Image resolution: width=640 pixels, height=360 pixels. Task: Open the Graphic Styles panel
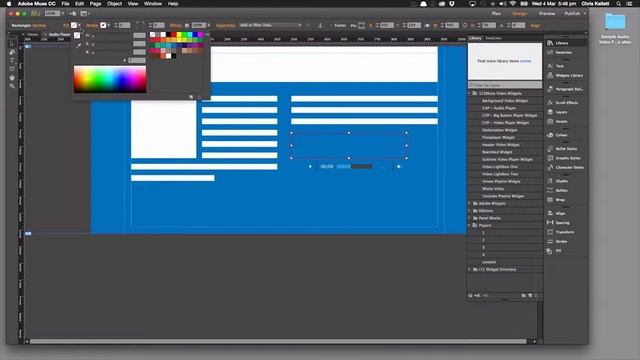(x=564, y=158)
